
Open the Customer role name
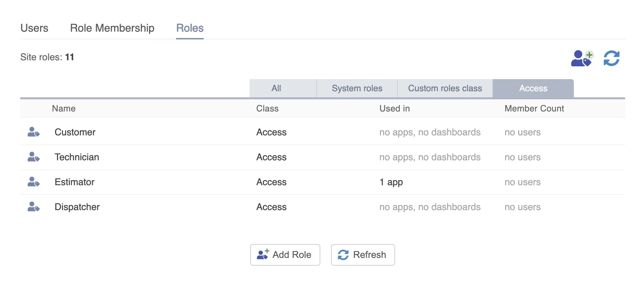pos(75,132)
